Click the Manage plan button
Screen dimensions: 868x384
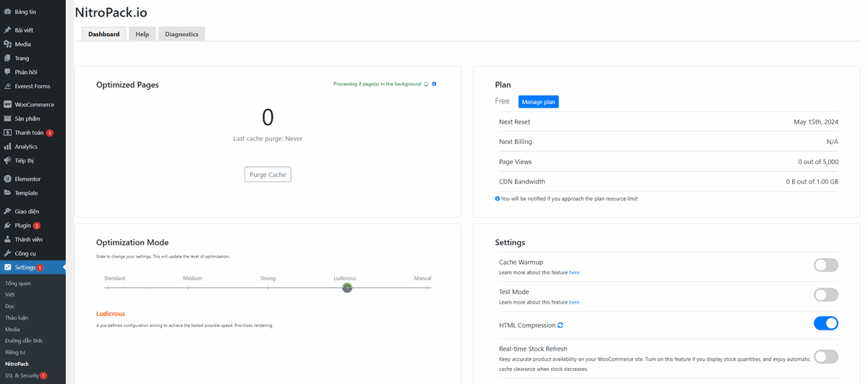click(539, 102)
